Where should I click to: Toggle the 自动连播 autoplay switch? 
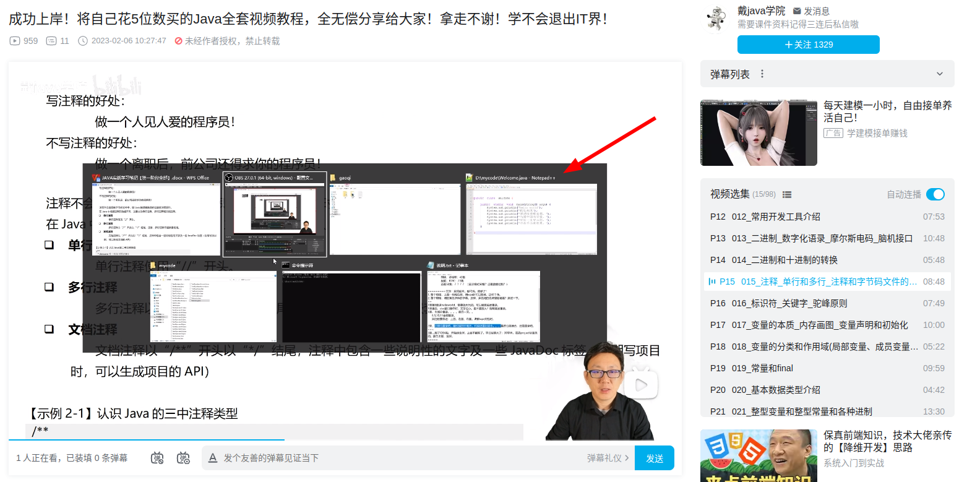pos(935,194)
